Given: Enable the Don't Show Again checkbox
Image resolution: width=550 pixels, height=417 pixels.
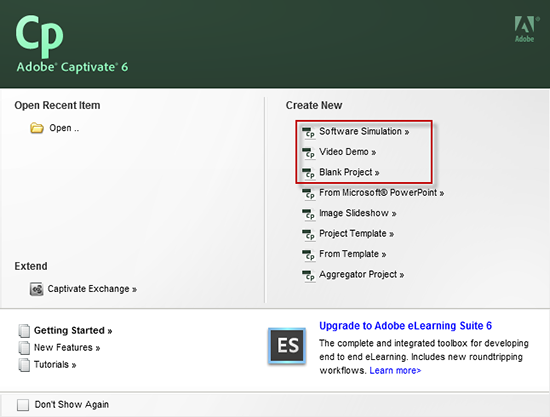Looking at the screenshot, I should 23,405.
